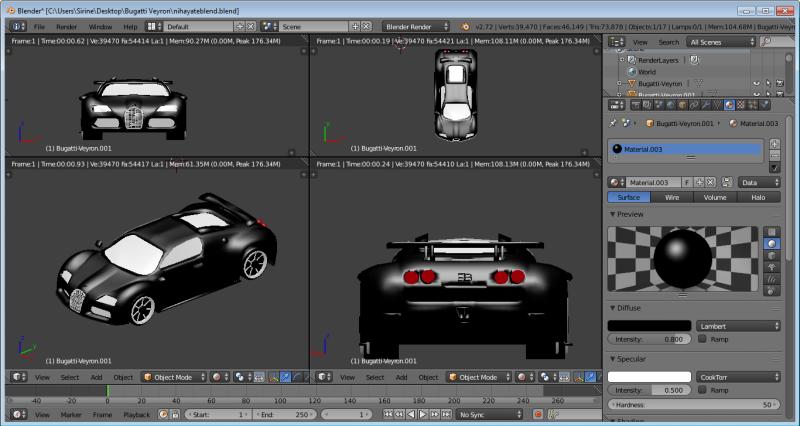The image size is (800, 426).
Task: Click the Halo material type button
Action: pos(759,197)
